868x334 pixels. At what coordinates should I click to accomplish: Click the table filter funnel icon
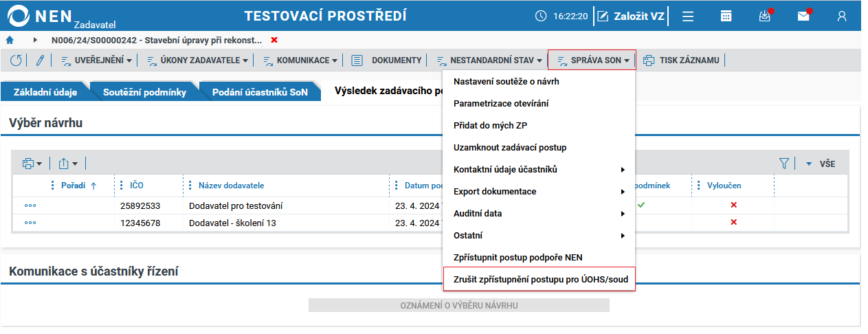[784, 164]
